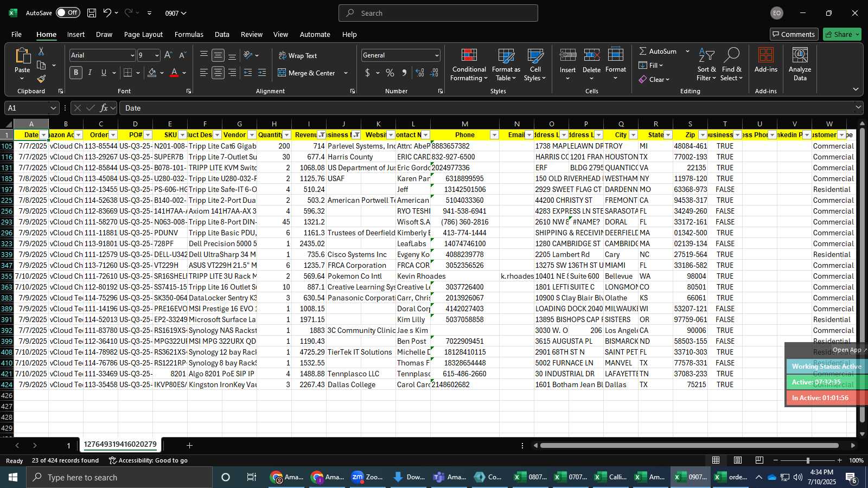Open the Date column filter dropdown
The width and height of the screenshot is (868, 488).
coord(43,135)
